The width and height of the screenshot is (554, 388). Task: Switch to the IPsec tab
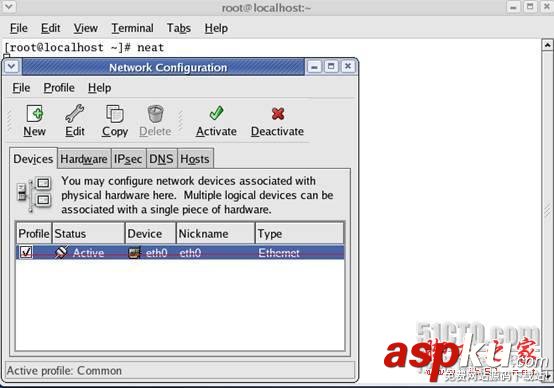point(128,159)
